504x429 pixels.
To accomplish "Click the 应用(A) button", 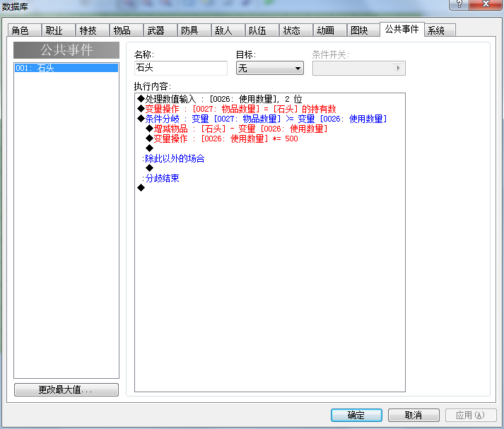I will coord(471,415).
